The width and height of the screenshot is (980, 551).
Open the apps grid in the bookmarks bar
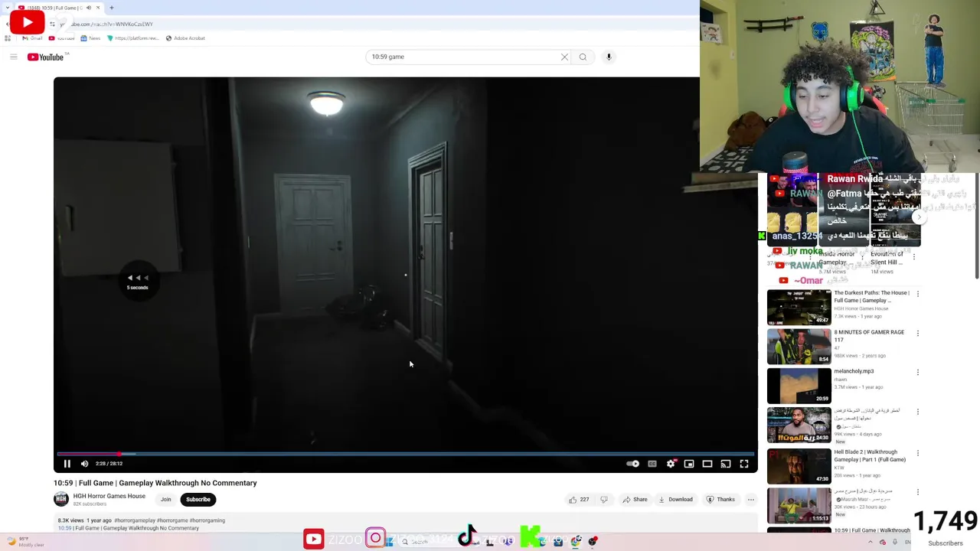point(8,38)
